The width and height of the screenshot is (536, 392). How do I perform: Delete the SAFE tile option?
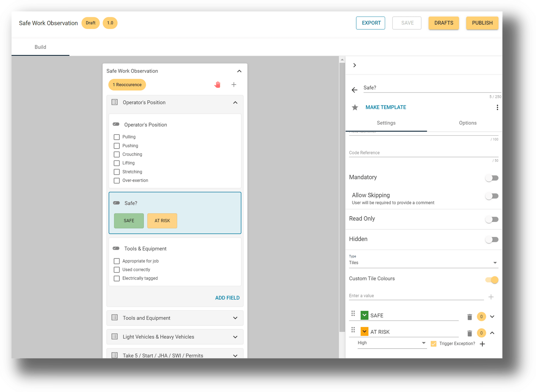[x=470, y=317]
